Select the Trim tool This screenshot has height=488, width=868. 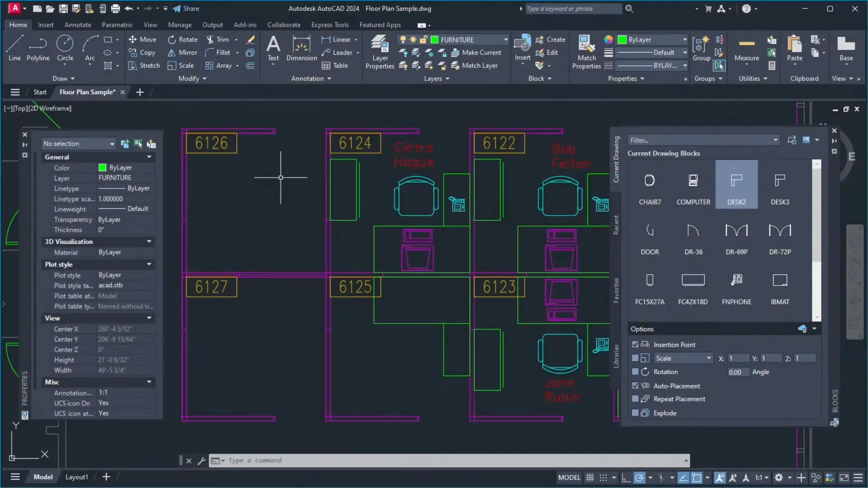(x=221, y=39)
